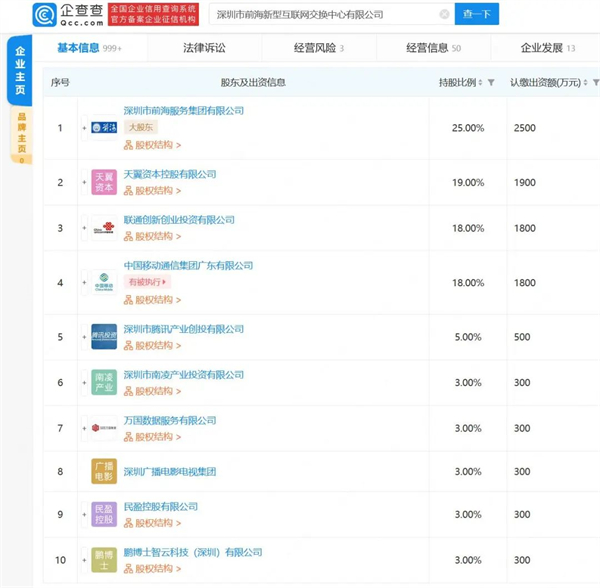Open the Qcc.com logo homepage
The height and width of the screenshot is (588, 600).
click(68, 15)
